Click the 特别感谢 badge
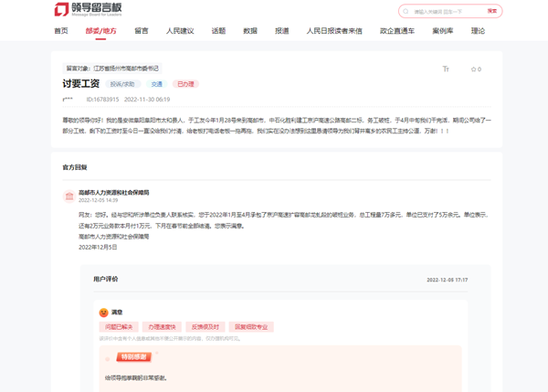Viewport: 548px width, 392px height. pos(134,356)
